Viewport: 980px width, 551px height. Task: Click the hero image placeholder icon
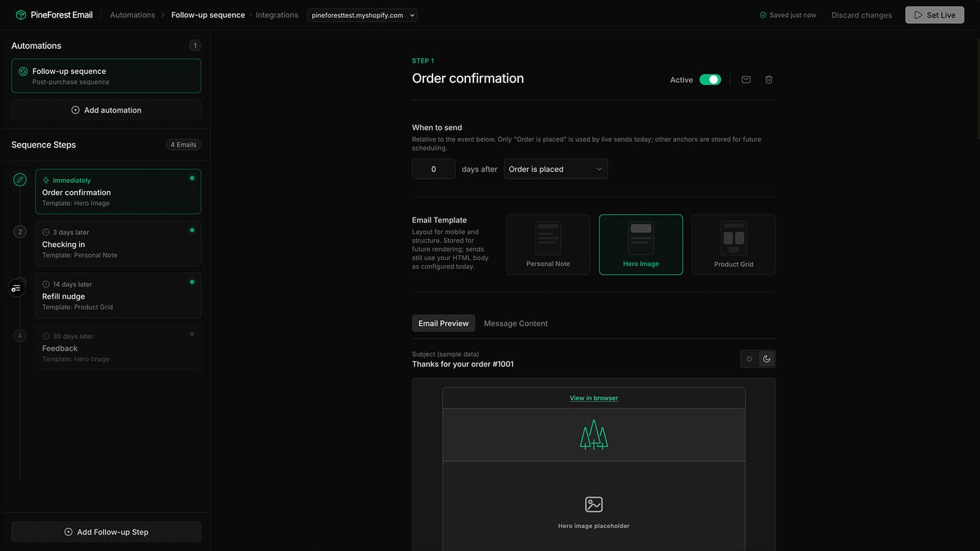594,504
